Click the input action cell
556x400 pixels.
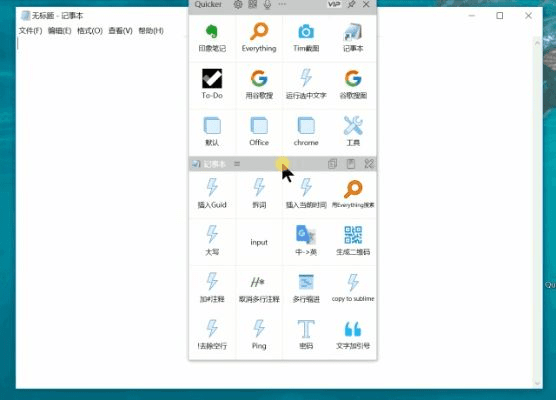259,241
